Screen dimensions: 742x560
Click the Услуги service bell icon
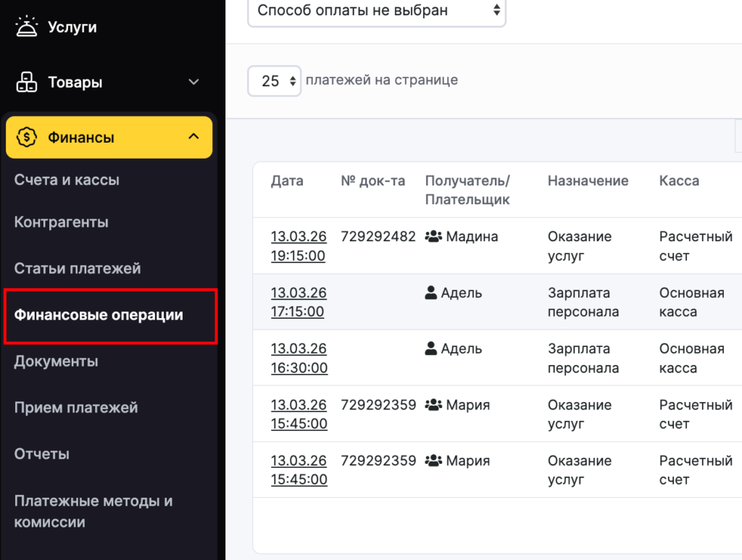coord(26,28)
